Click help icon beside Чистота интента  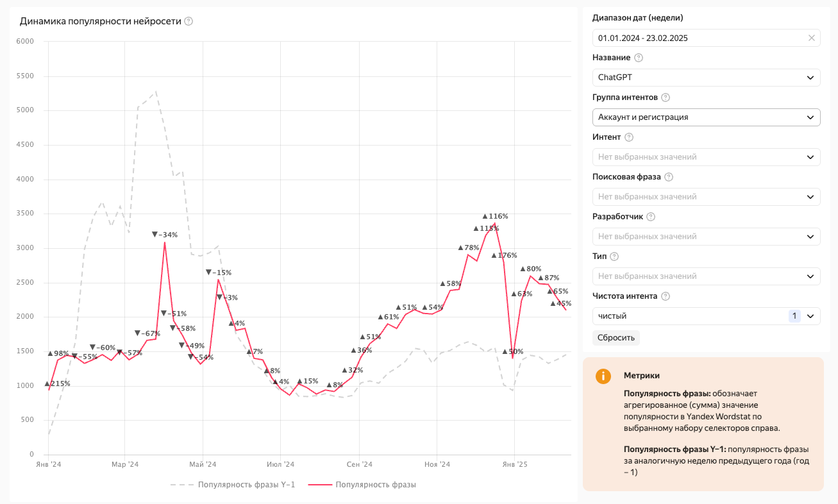coord(666,296)
